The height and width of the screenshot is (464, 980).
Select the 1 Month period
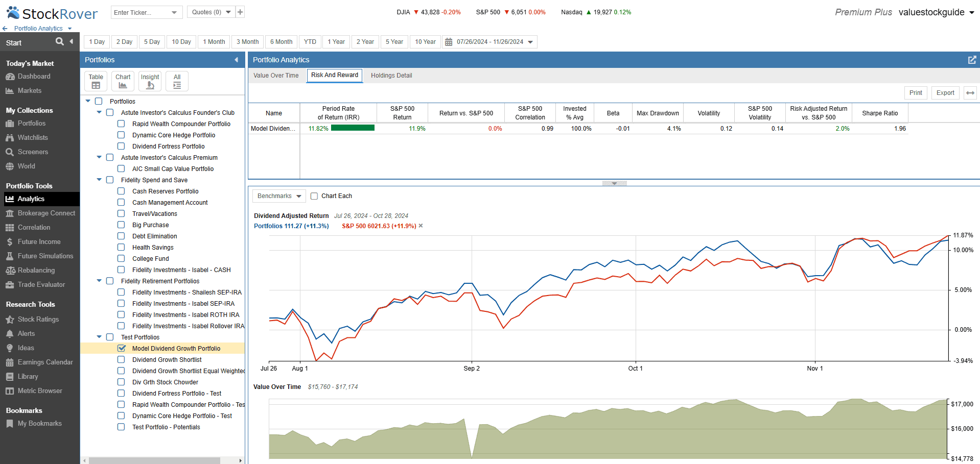[214, 42]
